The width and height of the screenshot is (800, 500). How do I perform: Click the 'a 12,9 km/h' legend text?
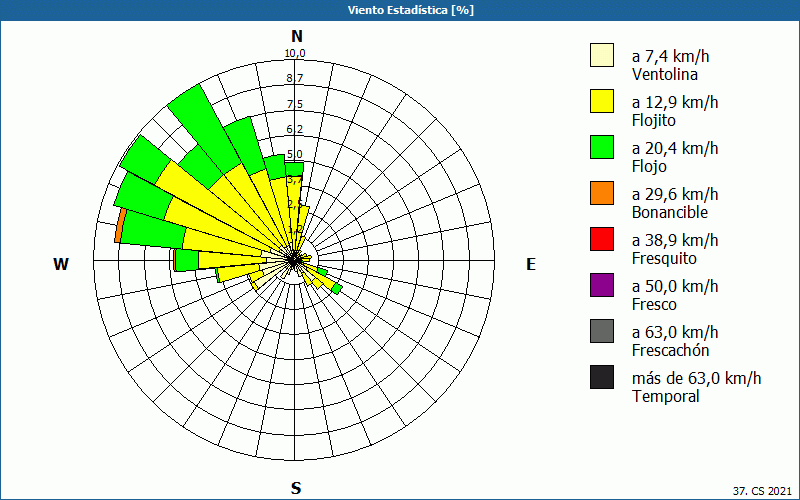pyautogui.click(x=675, y=102)
